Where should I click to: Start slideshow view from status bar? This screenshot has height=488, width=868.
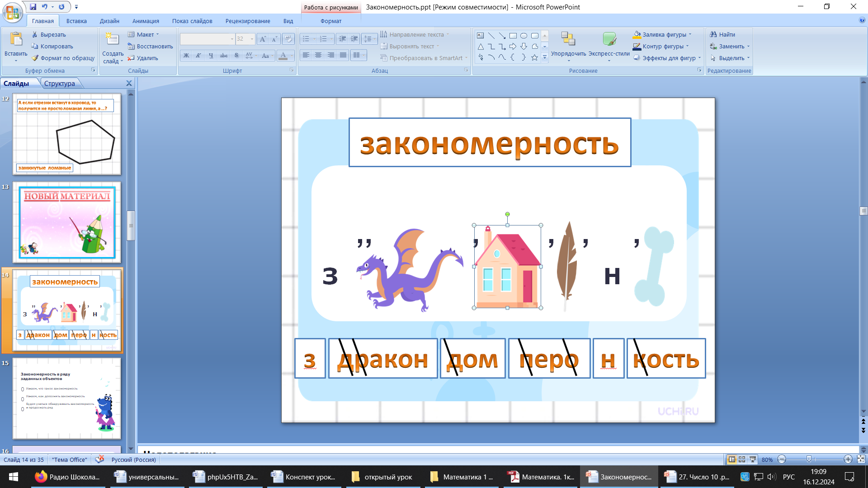pos(753,459)
